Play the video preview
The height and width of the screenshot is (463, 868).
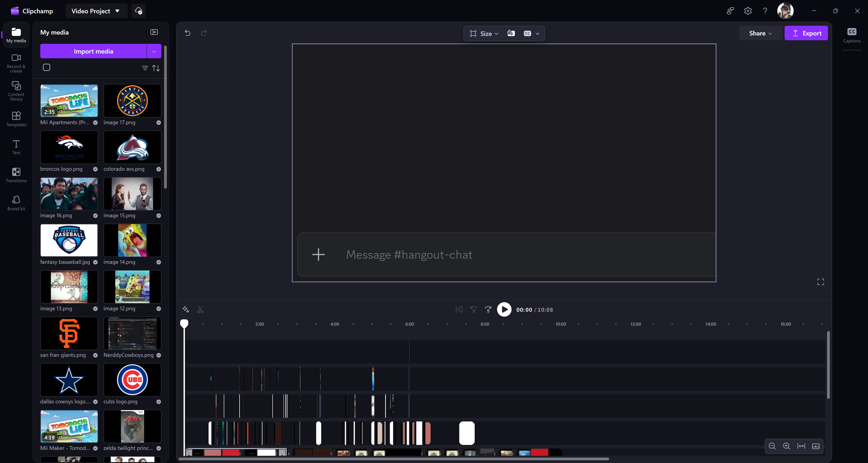click(x=504, y=309)
